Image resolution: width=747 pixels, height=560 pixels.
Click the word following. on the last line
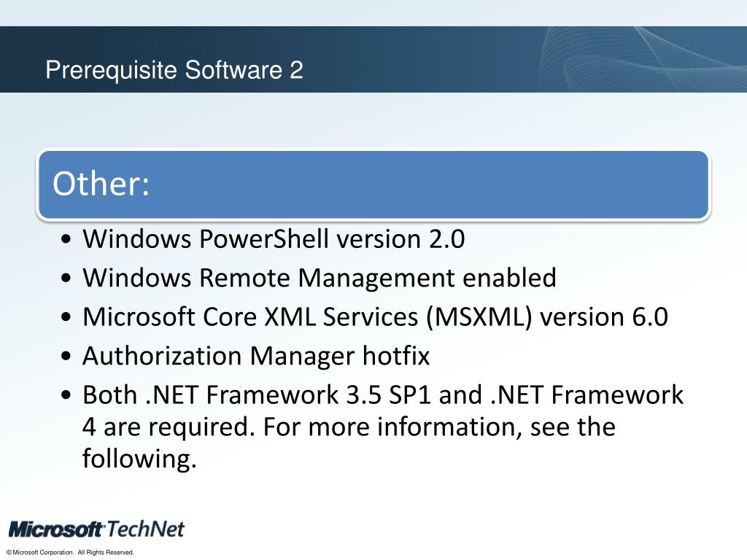[139, 459]
